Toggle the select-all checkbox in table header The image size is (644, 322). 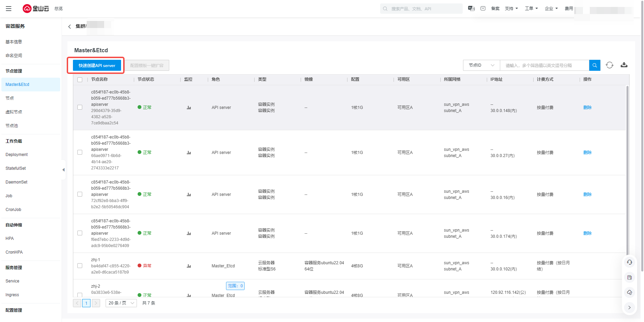coord(80,80)
